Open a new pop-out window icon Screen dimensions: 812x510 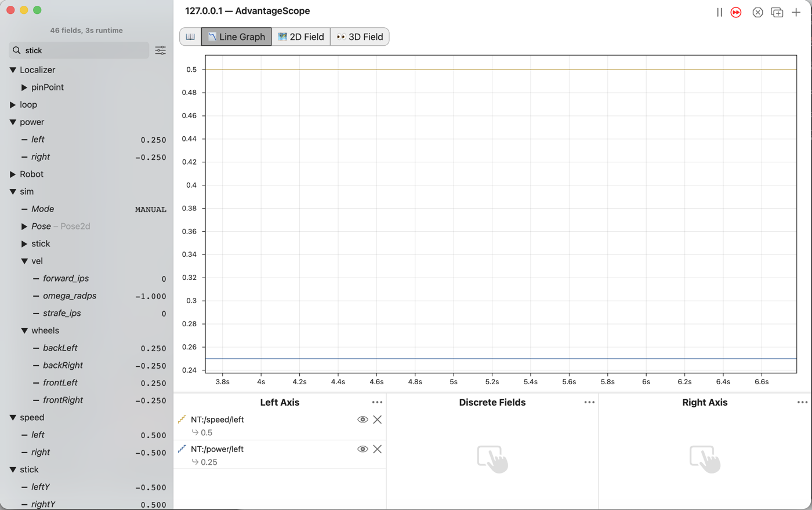click(777, 12)
